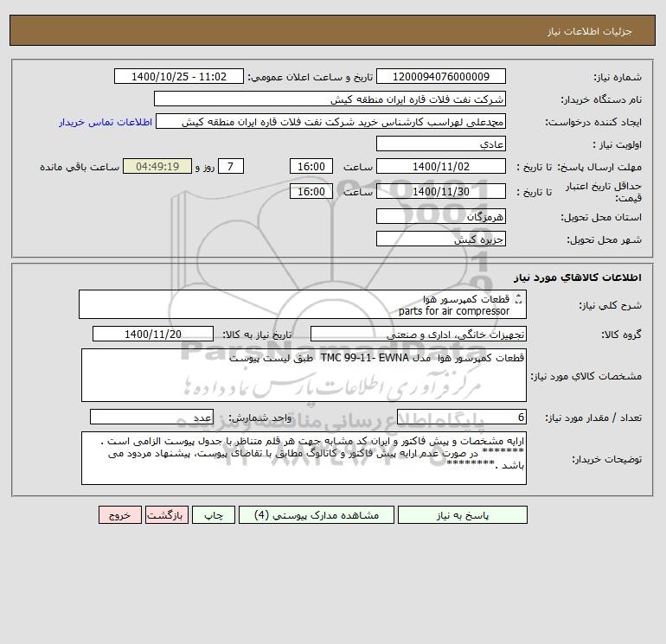Image resolution: width=666 pixels, height=644 pixels.
Task: Click response deadline date 1400/11/02
Action: tap(441, 167)
